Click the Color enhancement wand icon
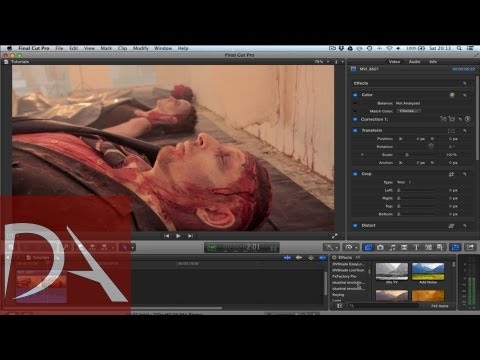The image size is (480, 360). (x=452, y=95)
